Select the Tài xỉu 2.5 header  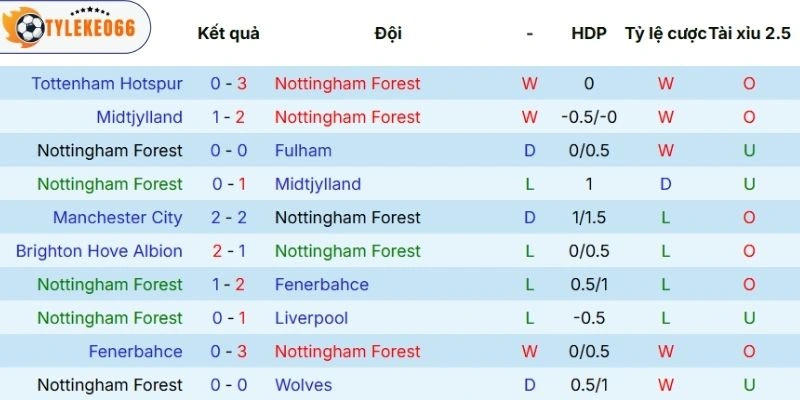pos(750,33)
